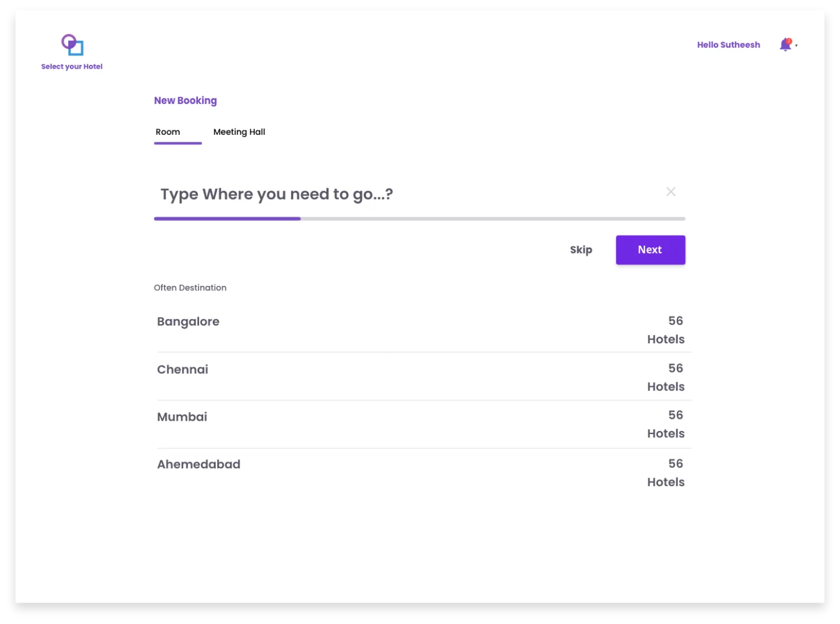Click the 56 Hotels count for Mumbai

(x=666, y=424)
